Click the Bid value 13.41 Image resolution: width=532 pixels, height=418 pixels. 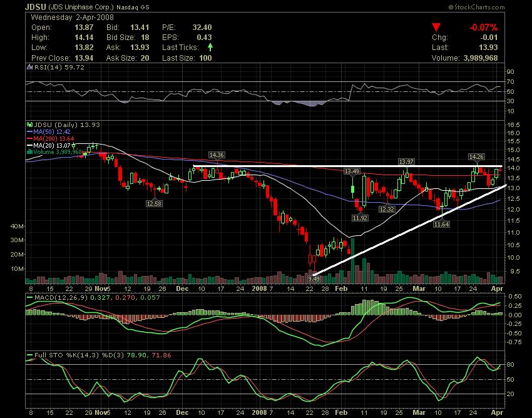(x=140, y=28)
